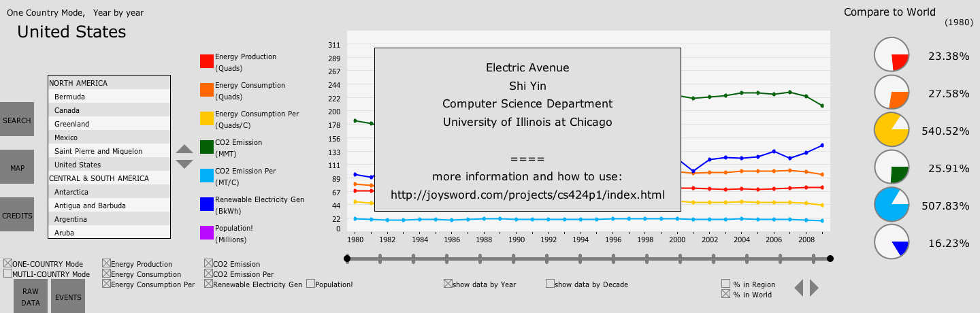Image resolution: width=980 pixels, height=313 pixels.
Task: Open the MAP view
Action: click(16, 168)
